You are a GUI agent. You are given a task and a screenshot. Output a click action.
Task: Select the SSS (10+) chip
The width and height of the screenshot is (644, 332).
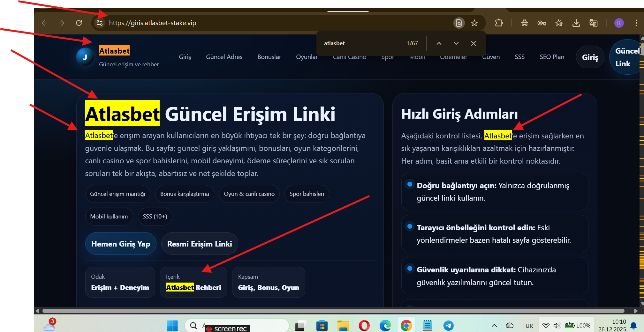pyautogui.click(x=155, y=217)
